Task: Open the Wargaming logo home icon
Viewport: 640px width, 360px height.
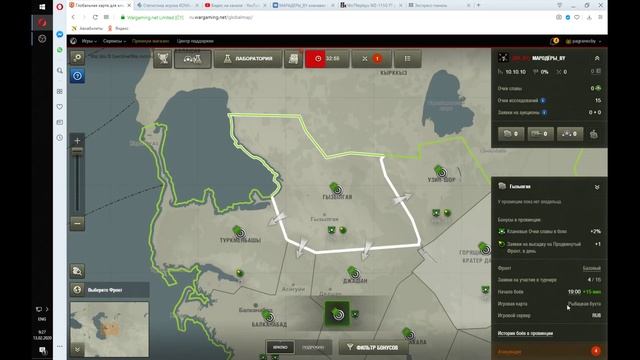Action: (x=73, y=41)
